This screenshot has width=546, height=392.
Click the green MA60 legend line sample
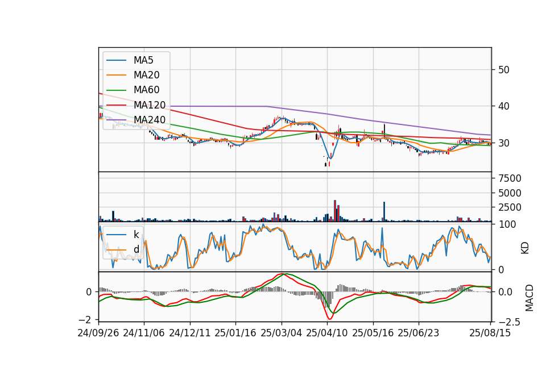click(x=116, y=90)
